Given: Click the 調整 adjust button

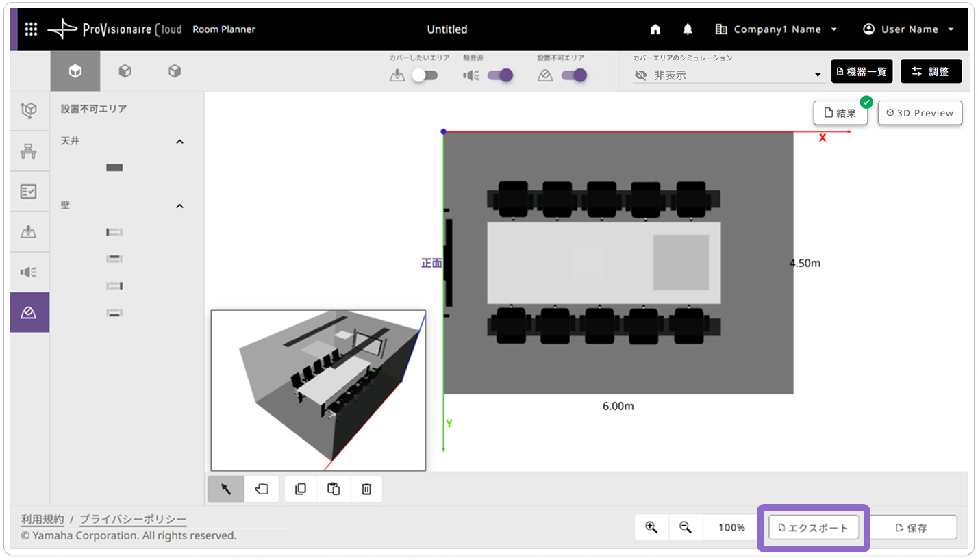Looking at the screenshot, I should pyautogui.click(x=931, y=71).
